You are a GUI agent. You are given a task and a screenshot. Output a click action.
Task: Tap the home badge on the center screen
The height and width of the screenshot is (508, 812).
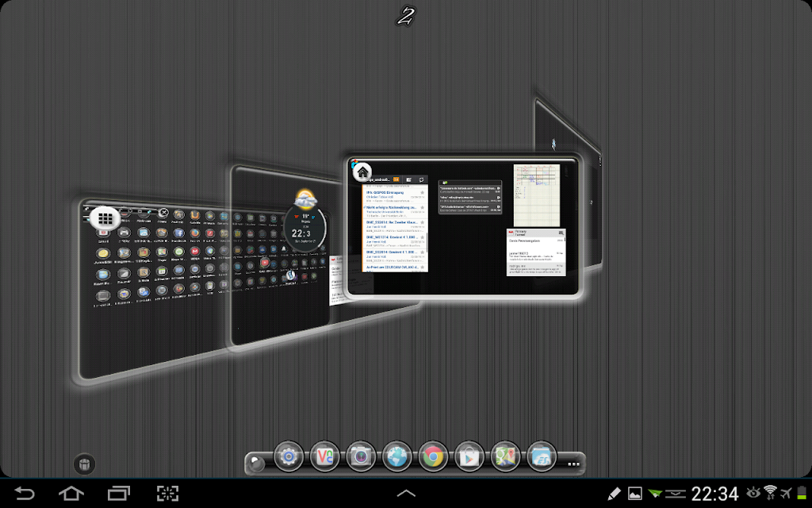click(x=362, y=171)
